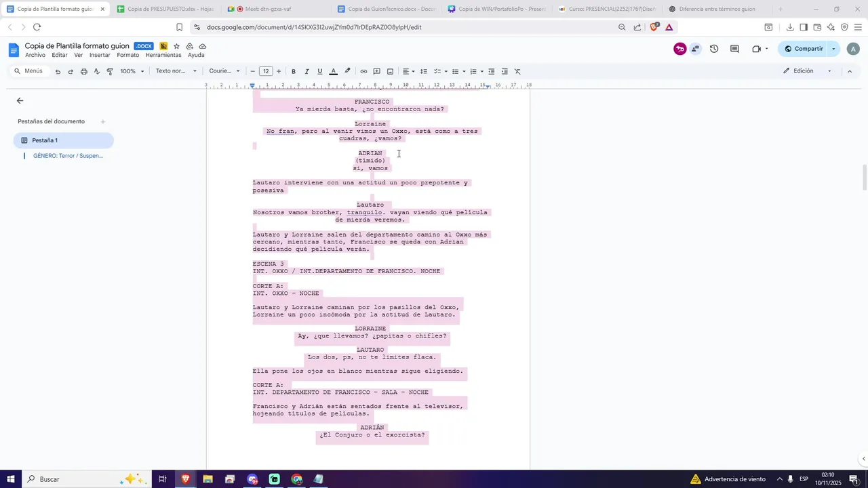868x488 pixels.
Task: Bookmark this page in address bar
Action: pos(179,27)
